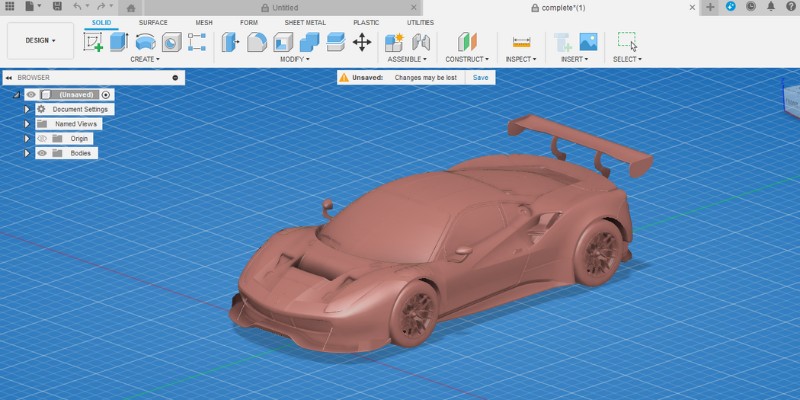Go to the Home tab icon
800x400 pixels.
point(131,8)
